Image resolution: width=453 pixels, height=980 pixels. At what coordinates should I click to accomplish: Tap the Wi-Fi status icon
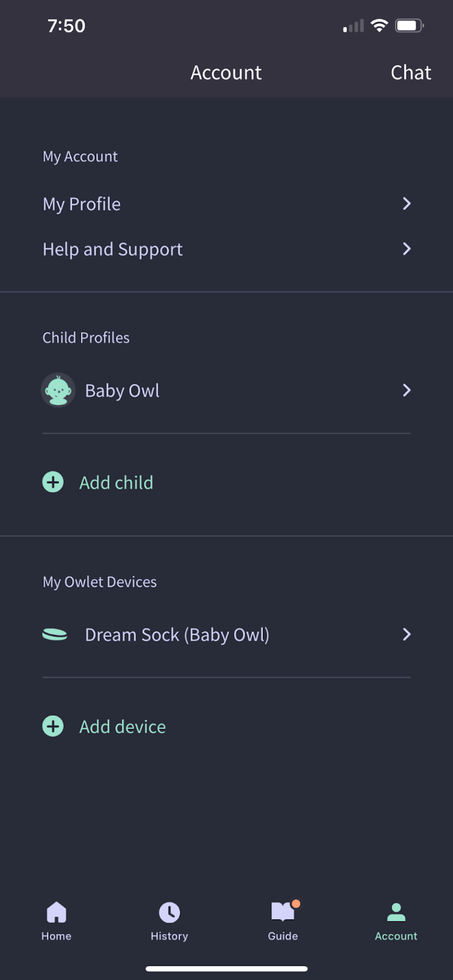(378, 25)
